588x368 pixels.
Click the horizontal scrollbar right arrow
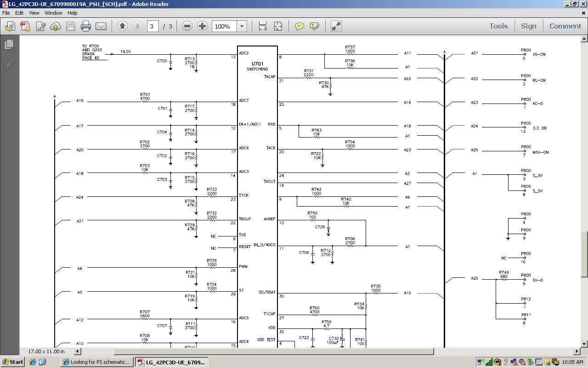pos(577,351)
